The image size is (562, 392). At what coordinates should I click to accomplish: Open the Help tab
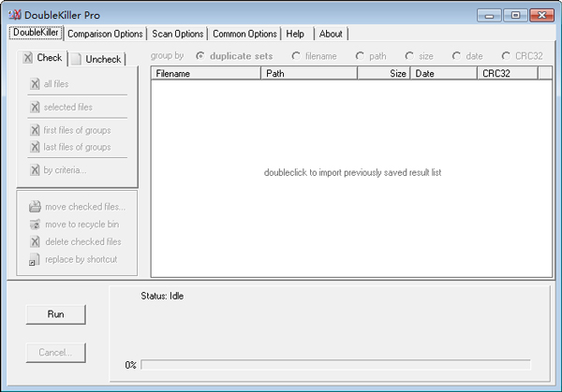click(x=298, y=34)
